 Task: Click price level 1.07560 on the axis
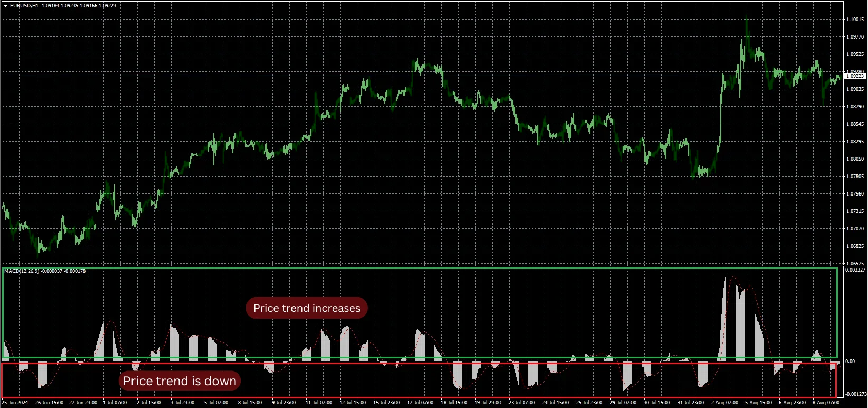pos(855,194)
